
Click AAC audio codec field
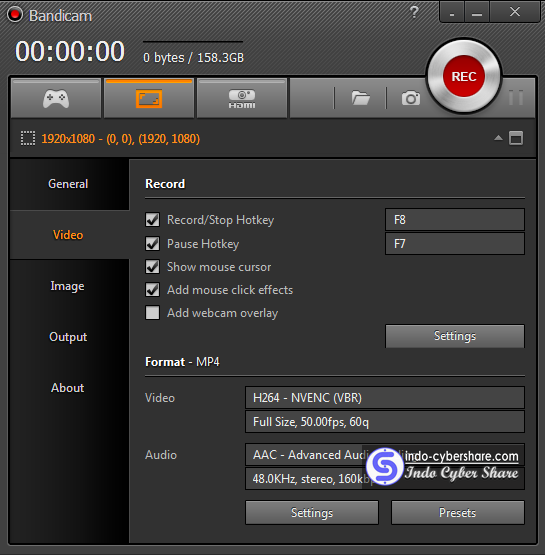tap(385, 455)
